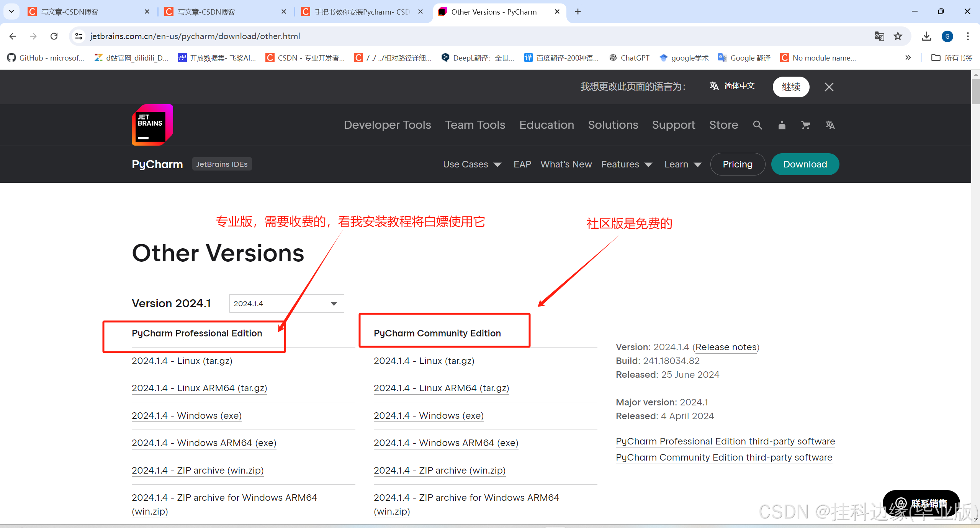Open 'No module name...' bookmark

tap(818, 58)
